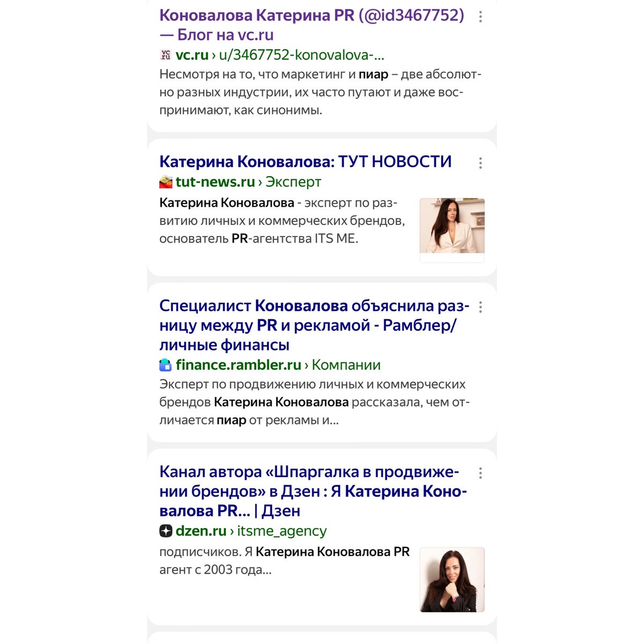Viewport: 644px width, 644px height.
Task: Click the tut-news.ru favicon
Action: tap(165, 182)
